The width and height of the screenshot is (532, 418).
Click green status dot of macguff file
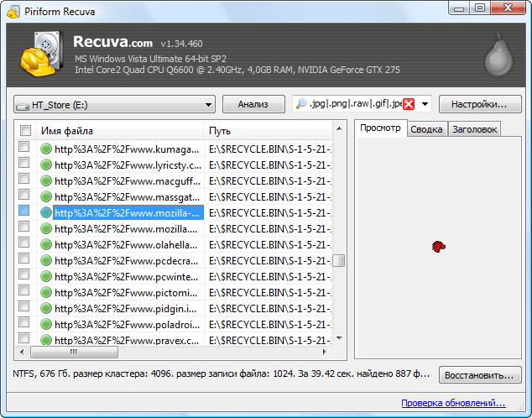(x=46, y=180)
